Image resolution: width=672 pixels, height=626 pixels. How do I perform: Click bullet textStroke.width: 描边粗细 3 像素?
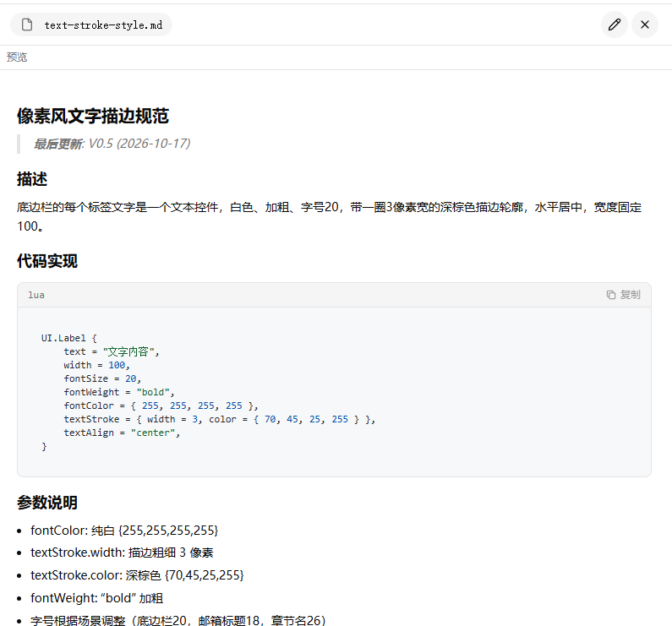[122, 553]
